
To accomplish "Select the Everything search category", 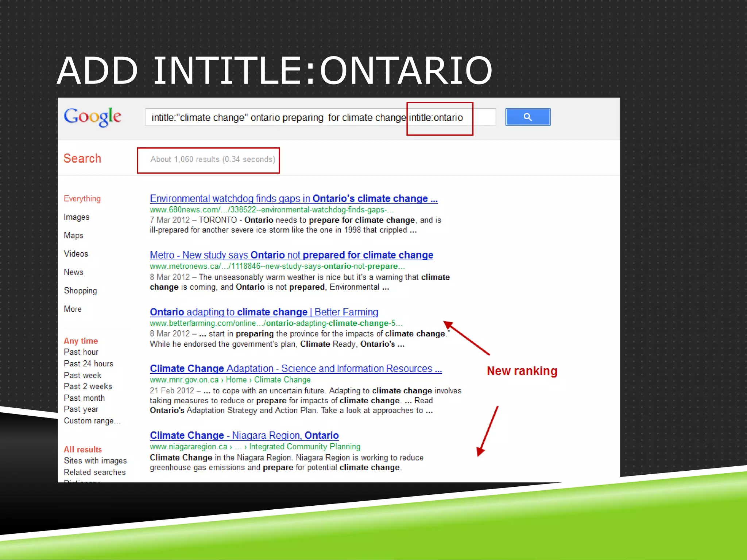I will point(82,199).
